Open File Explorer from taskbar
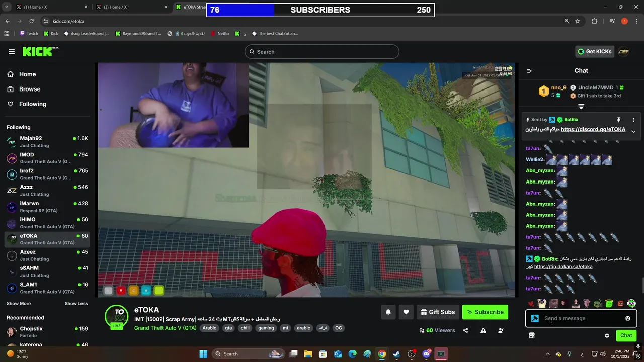This screenshot has width=644, height=362. coord(308,354)
